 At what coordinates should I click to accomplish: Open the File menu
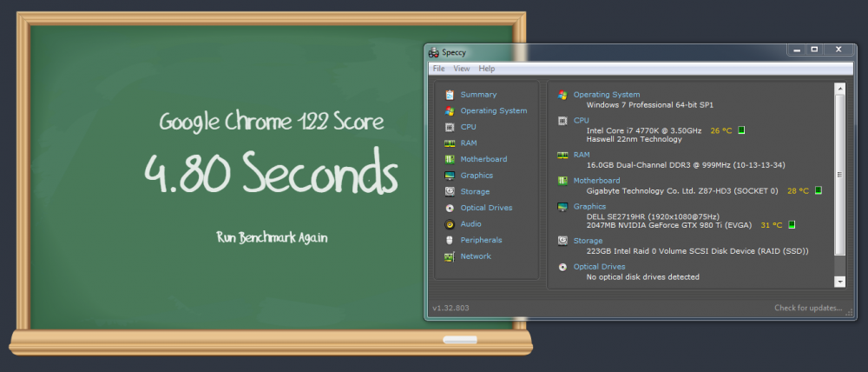pos(438,69)
